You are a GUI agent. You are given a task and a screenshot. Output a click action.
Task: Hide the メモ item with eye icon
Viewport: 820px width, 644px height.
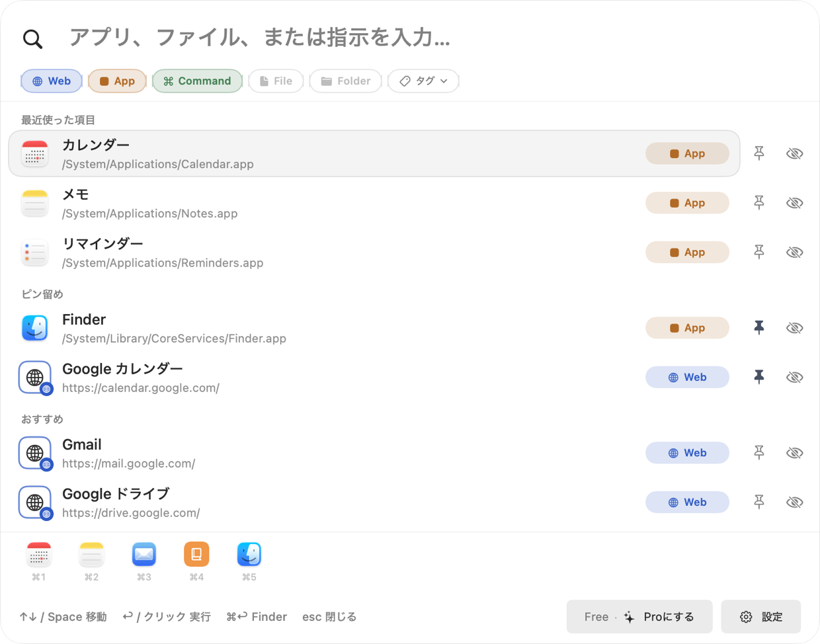pos(794,203)
